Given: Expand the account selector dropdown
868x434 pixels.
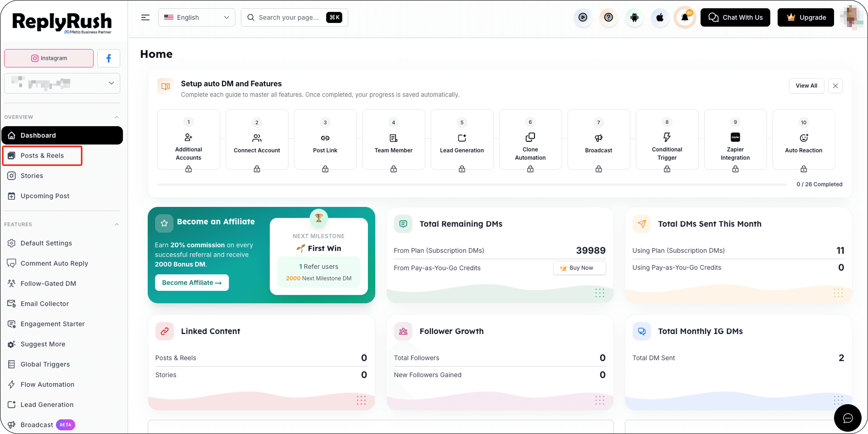Looking at the screenshot, I should [62, 83].
